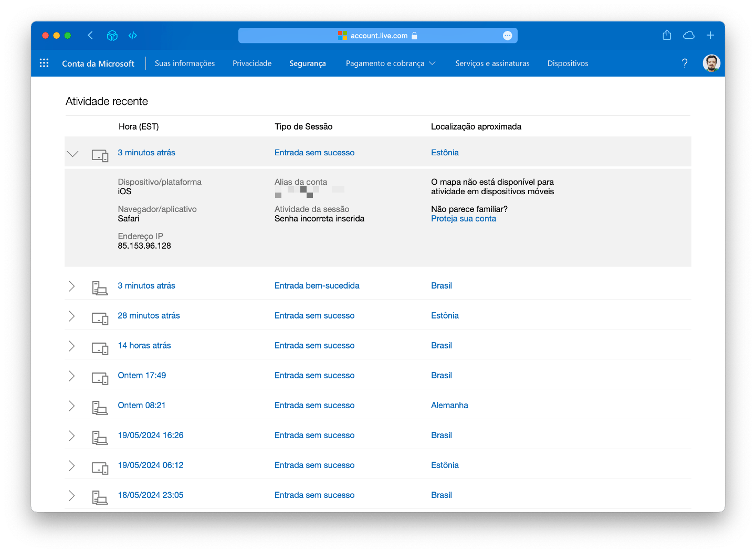Image resolution: width=756 pixels, height=553 pixels.
Task: Click the address bar more options button
Action: [507, 36]
